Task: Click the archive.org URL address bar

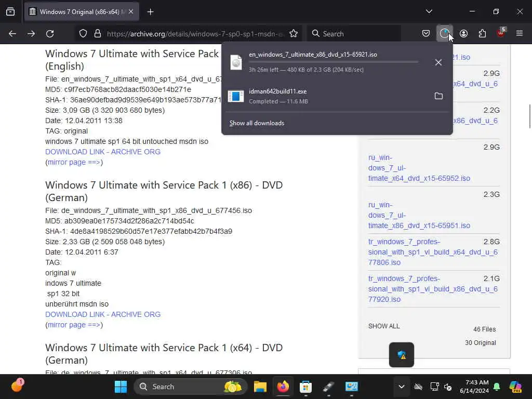Action: [195, 34]
